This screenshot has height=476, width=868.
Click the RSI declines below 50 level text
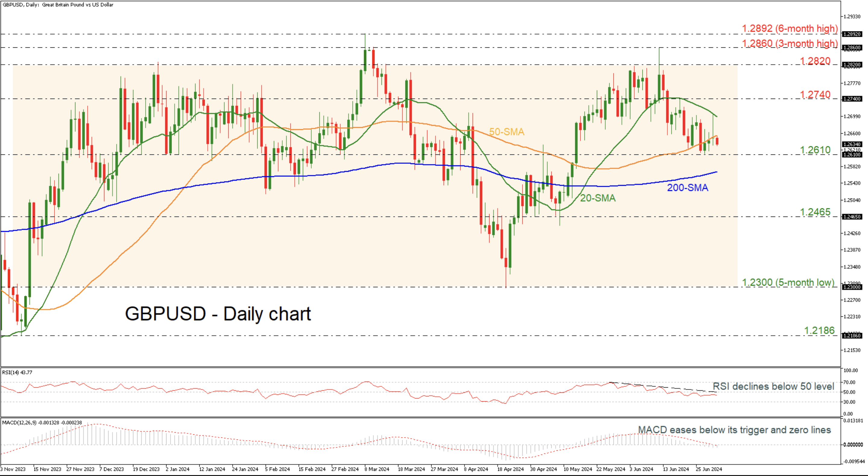click(773, 386)
